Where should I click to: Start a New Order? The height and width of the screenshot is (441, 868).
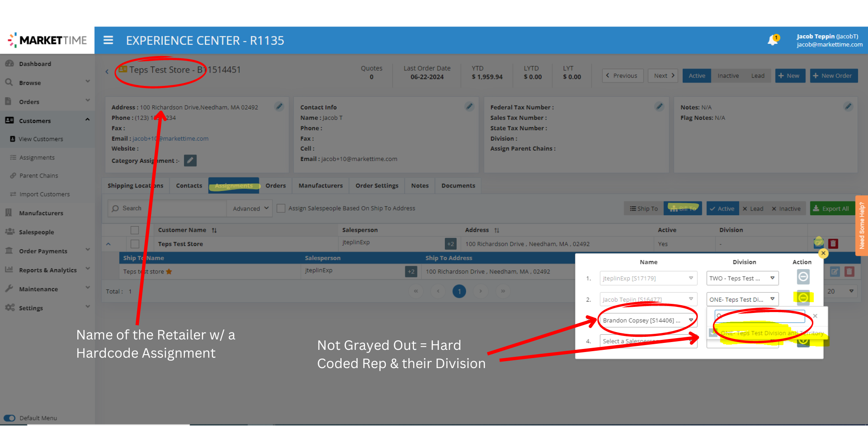coord(834,76)
